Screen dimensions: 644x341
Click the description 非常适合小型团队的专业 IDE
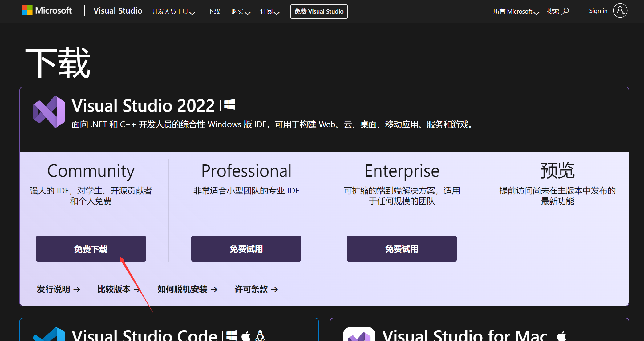(x=246, y=191)
